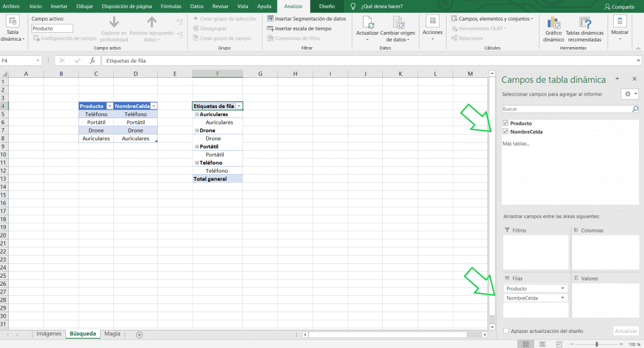Click Cambiar origen de datos icon
644x348 pixels.
[398, 23]
